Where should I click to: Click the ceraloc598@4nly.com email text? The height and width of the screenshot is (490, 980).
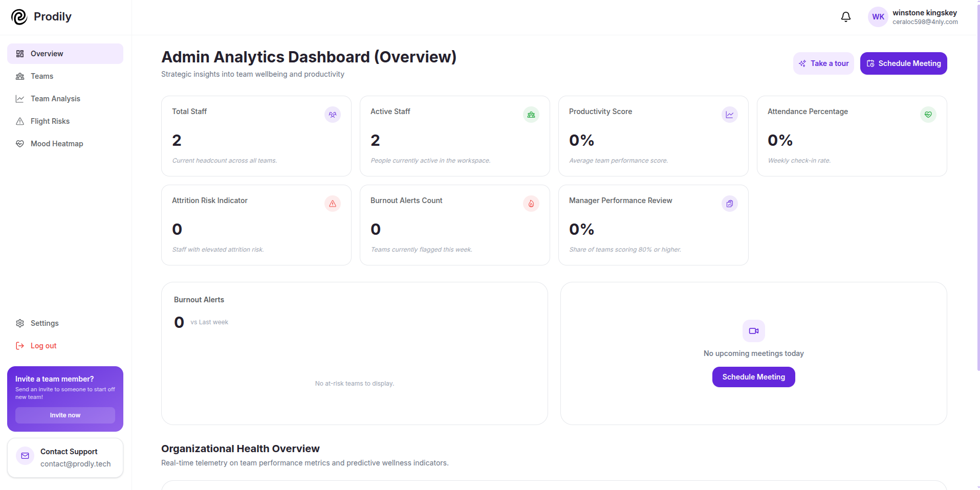point(925,22)
